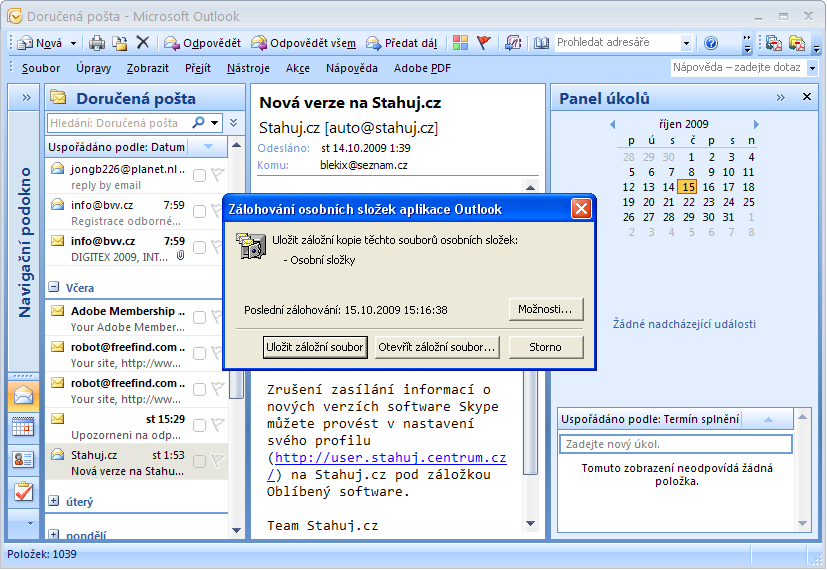Click the Print icon in toolbar
The image size is (827, 570).
tap(97, 43)
